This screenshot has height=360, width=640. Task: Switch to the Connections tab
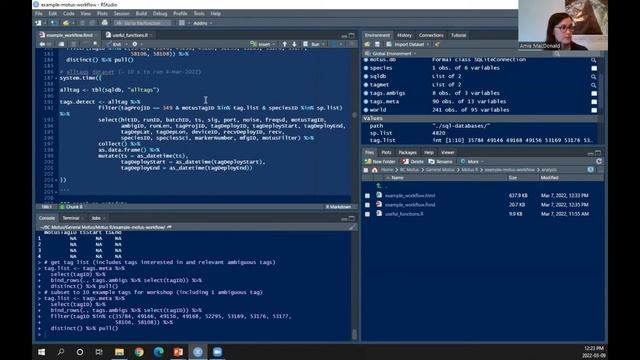431,35
